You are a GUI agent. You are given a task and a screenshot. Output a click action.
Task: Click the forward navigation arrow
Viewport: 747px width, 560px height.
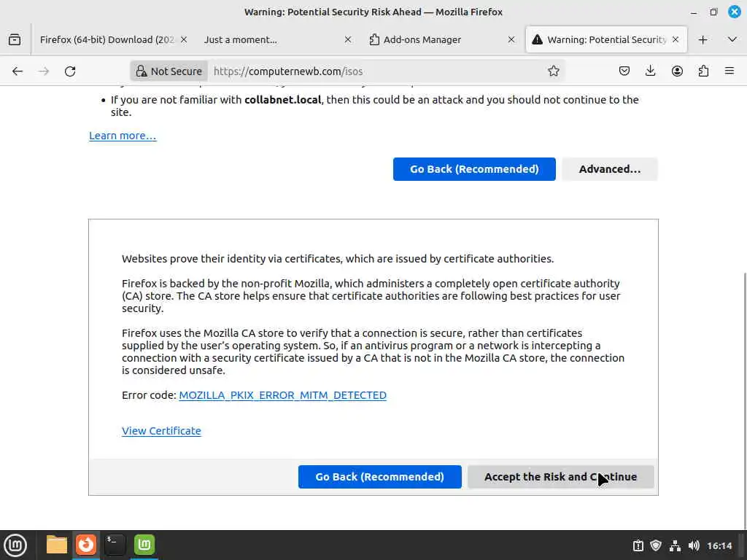[x=44, y=71]
